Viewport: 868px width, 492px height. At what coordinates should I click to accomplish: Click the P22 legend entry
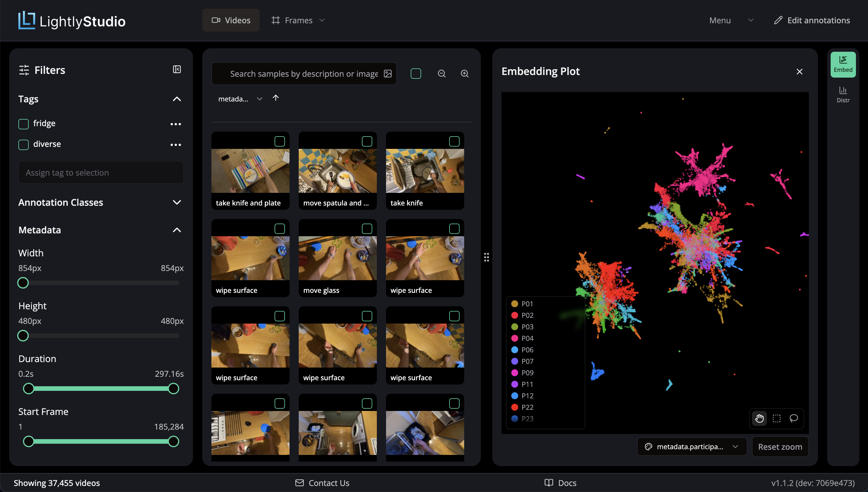[522, 407]
